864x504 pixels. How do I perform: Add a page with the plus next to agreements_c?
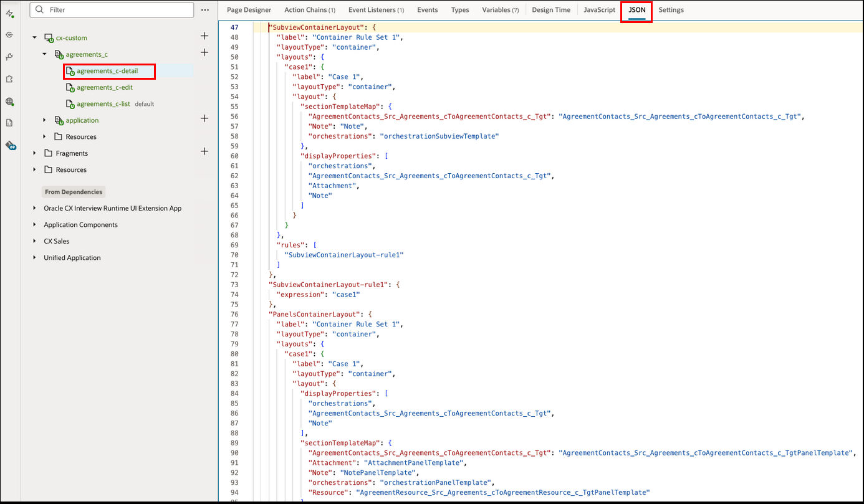click(204, 54)
